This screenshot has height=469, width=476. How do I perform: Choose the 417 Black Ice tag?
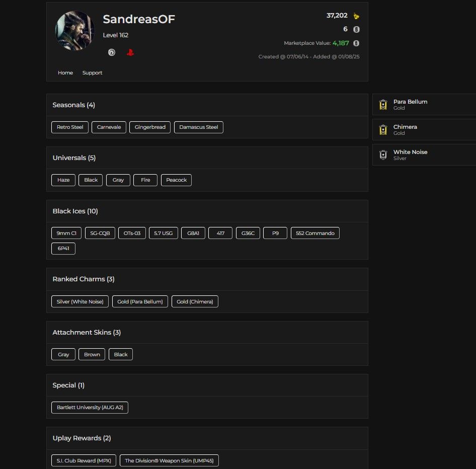[220, 233]
